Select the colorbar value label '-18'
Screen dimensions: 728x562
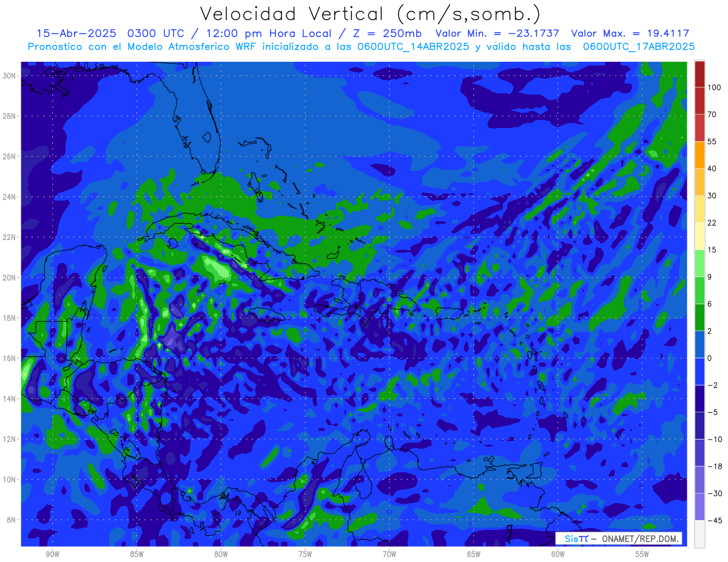714,466
